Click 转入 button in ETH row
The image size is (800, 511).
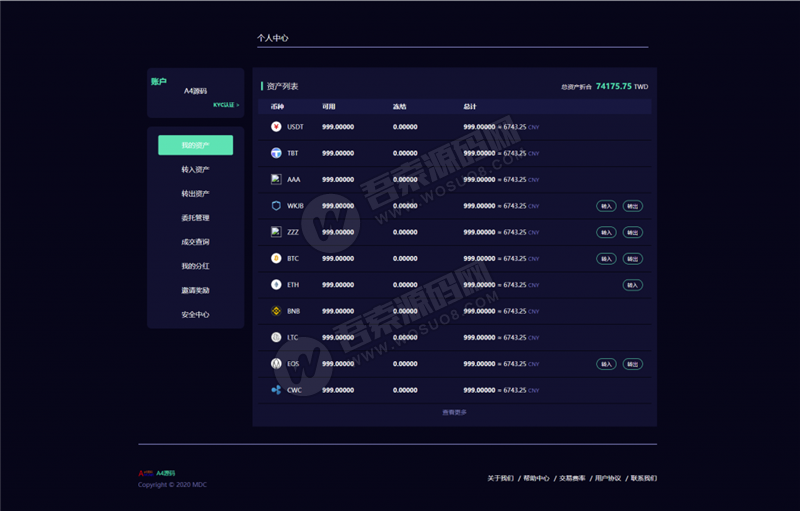point(633,285)
